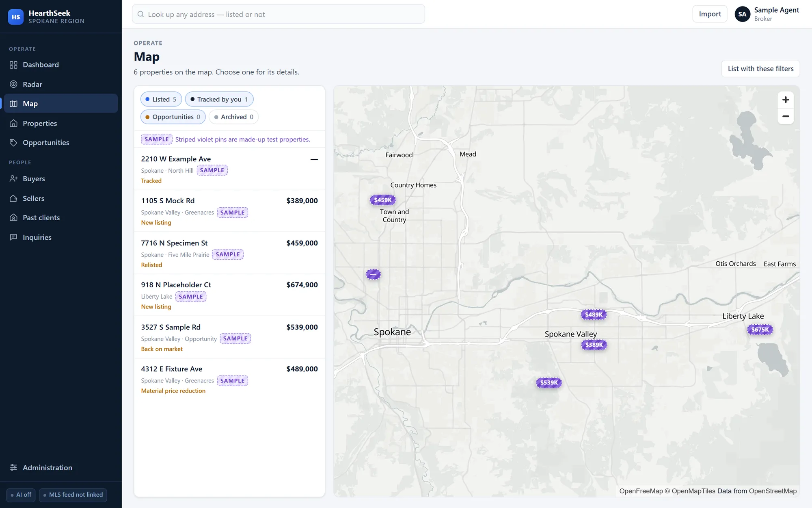Click the violet dash pin for tracked property
Image resolution: width=812 pixels, height=508 pixels.
tap(373, 274)
